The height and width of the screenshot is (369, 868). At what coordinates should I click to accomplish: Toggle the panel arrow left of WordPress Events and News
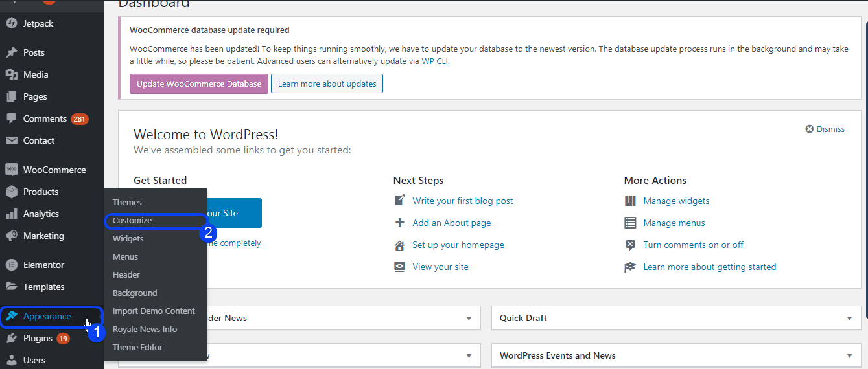469,356
